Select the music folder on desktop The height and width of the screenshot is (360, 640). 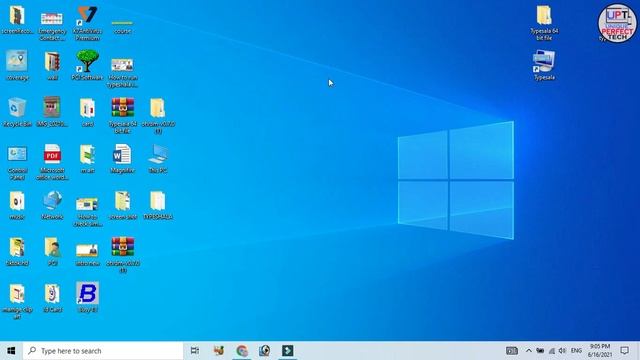[x=17, y=205]
